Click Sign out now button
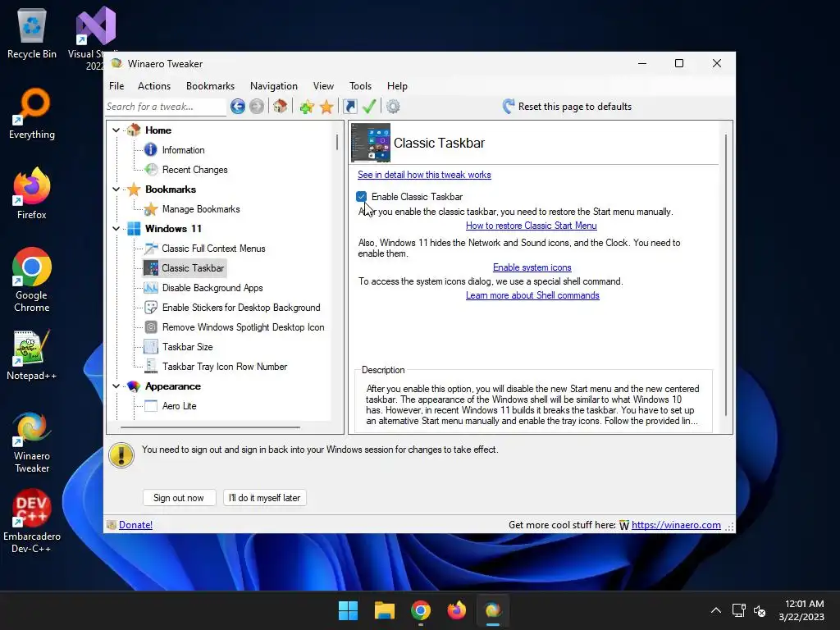Viewport: 840px width, 630px height. coord(179,498)
